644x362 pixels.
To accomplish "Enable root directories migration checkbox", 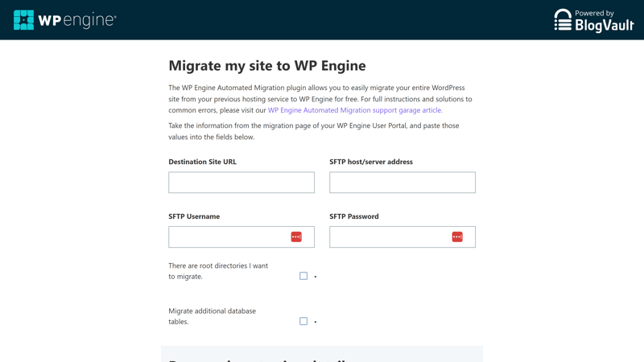I will coord(303,276).
